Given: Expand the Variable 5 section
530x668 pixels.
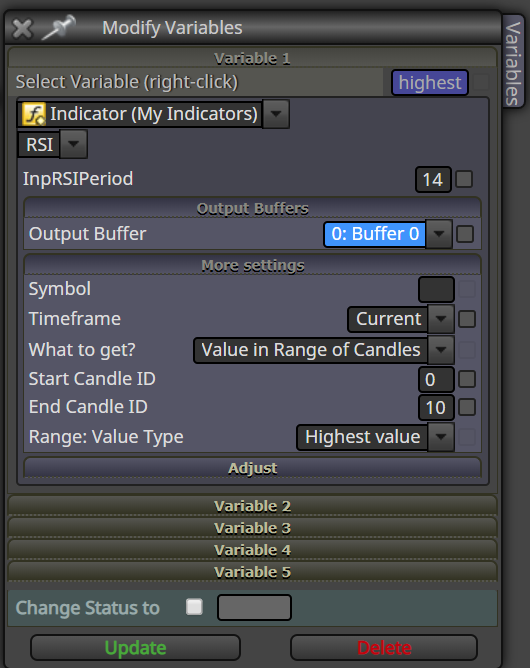Looking at the screenshot, I should click(x=252, y=572).
